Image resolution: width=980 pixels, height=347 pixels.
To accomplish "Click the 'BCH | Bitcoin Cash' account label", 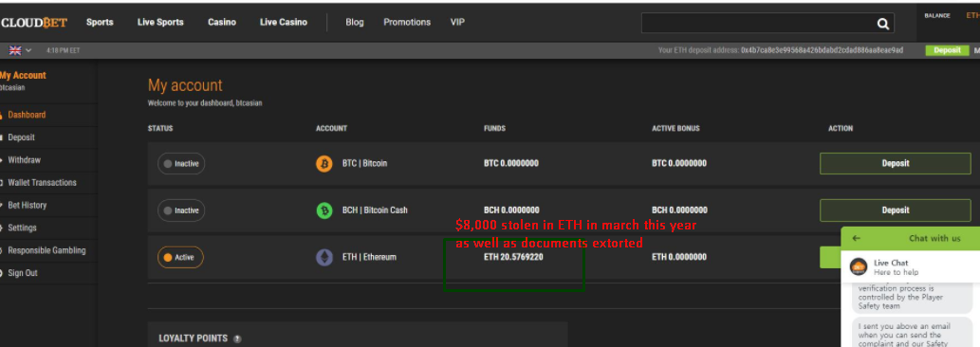I will click(x=375, y=210).
